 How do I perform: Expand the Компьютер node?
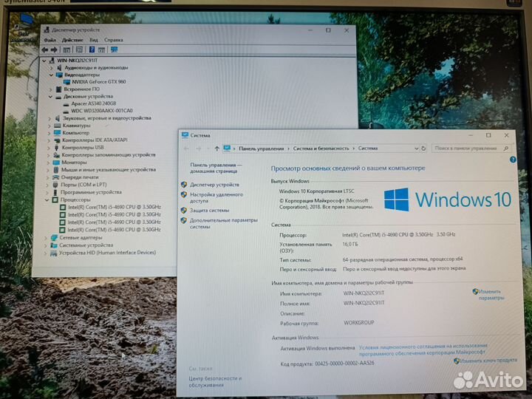pyautogui.click(x=50, y=133)
